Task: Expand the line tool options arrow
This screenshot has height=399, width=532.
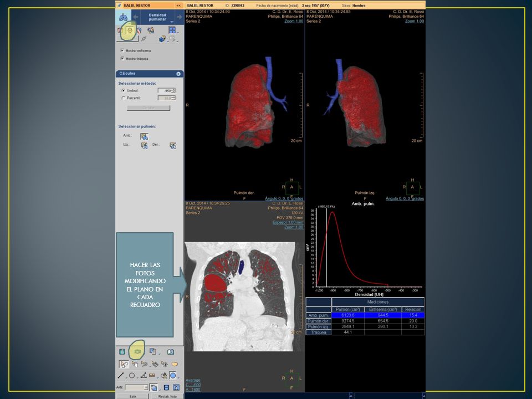Action: coord(125,377)
